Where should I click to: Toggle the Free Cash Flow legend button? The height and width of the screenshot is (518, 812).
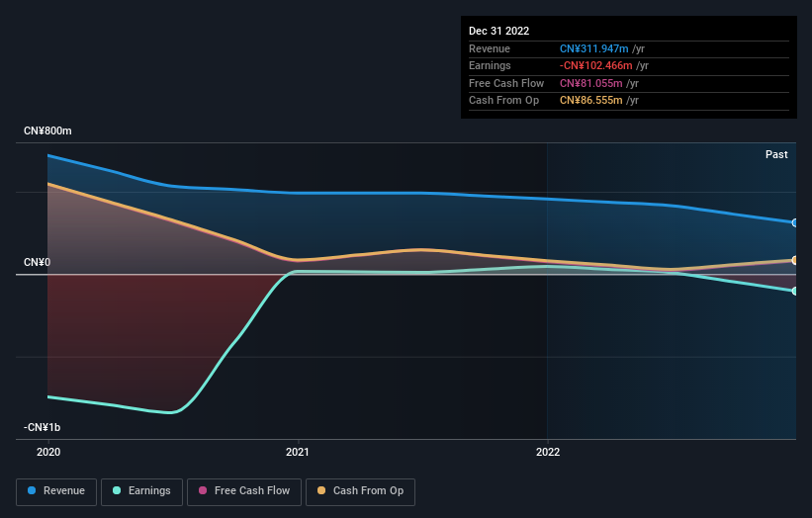[x=244, y=491]
